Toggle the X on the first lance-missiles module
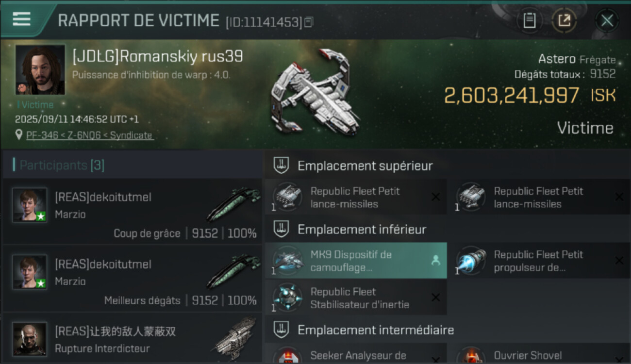Image resolution: width=631 pixels, height=364 pixels. coord(436,197)
